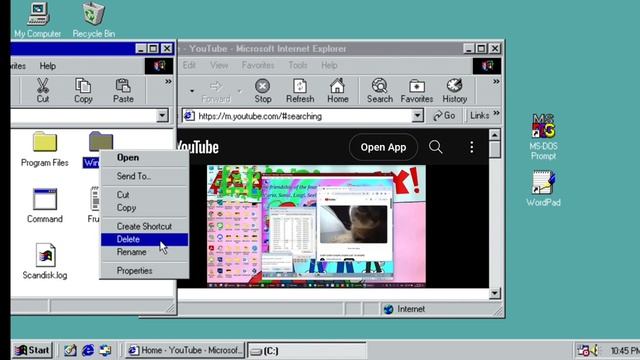Viewport: 640px width, 360px height.
Task: Open the YouTube three-dot menu
Action: [471, 147]
